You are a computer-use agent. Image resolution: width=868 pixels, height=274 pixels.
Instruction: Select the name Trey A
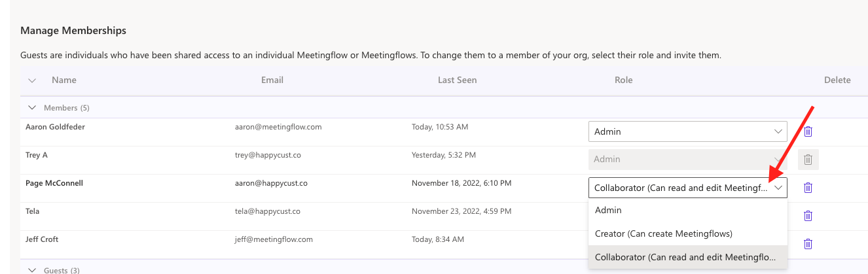tap(37, 155)
